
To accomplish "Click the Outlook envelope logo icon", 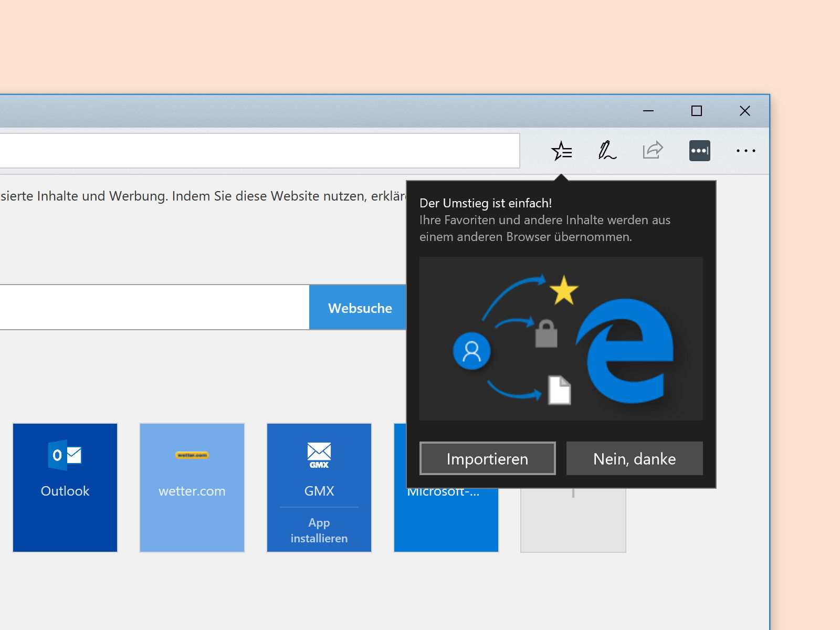I will click(65, 455).
